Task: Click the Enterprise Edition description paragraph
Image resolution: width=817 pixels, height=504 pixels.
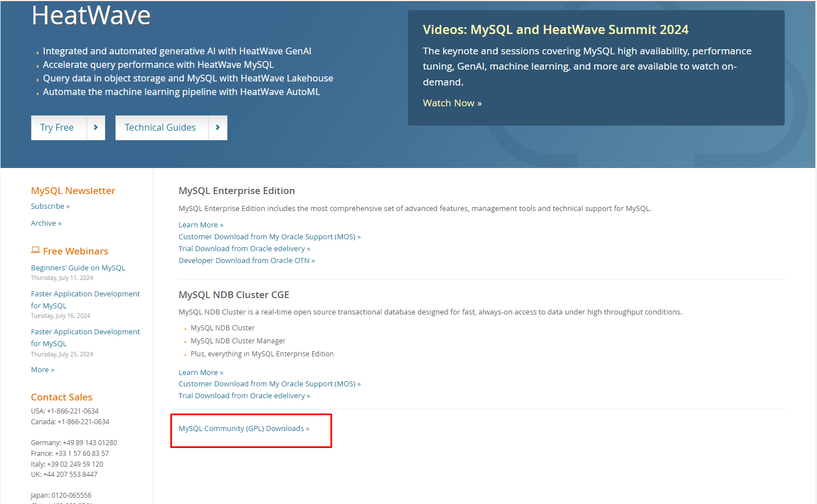Action: pyautogui.click(x=415, y=209)
